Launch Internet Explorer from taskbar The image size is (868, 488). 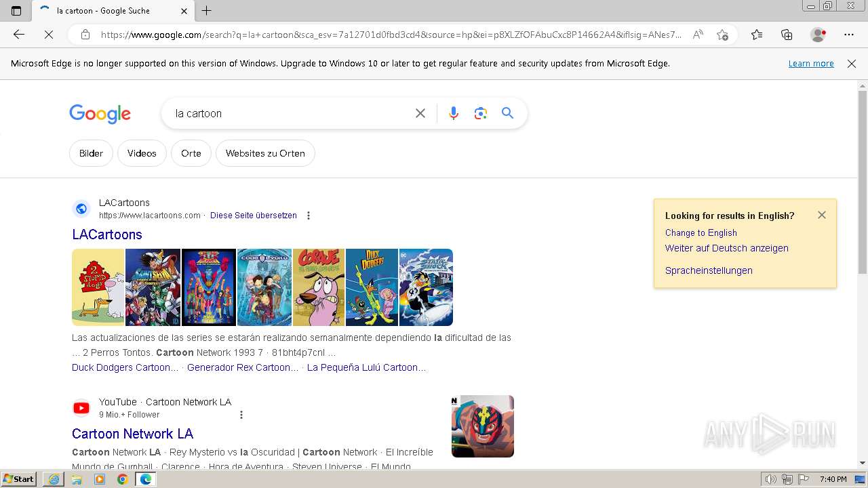pyautogui.click(x=54, y=479)
